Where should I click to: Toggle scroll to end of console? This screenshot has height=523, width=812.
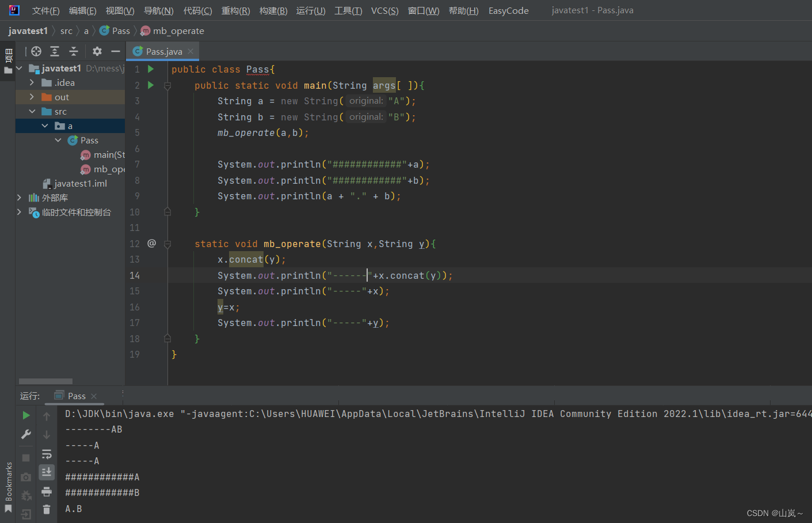[x=47, y=472]
